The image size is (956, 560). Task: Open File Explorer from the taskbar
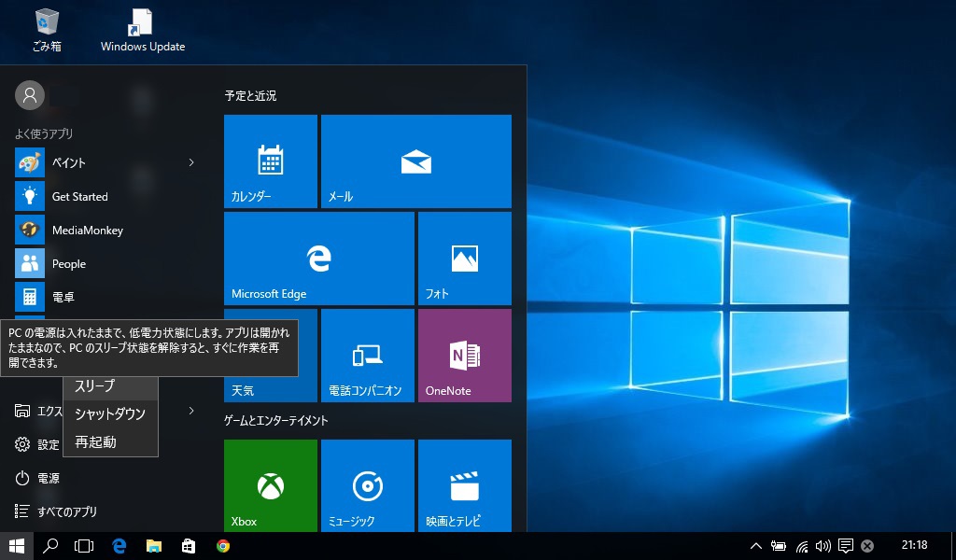point(154,546)
